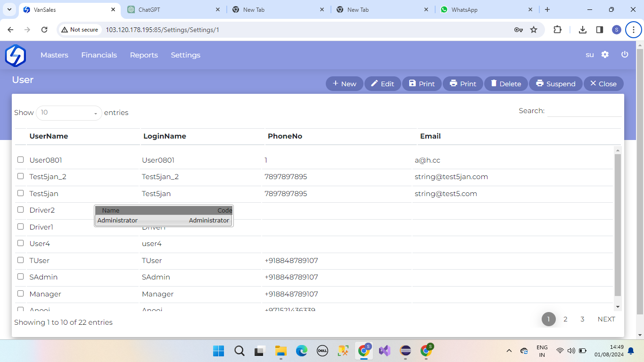Image resolution: width=644 pixels, height=362 pixels.
Task: Click the Suspend button
Action: (x=555, y=84)
